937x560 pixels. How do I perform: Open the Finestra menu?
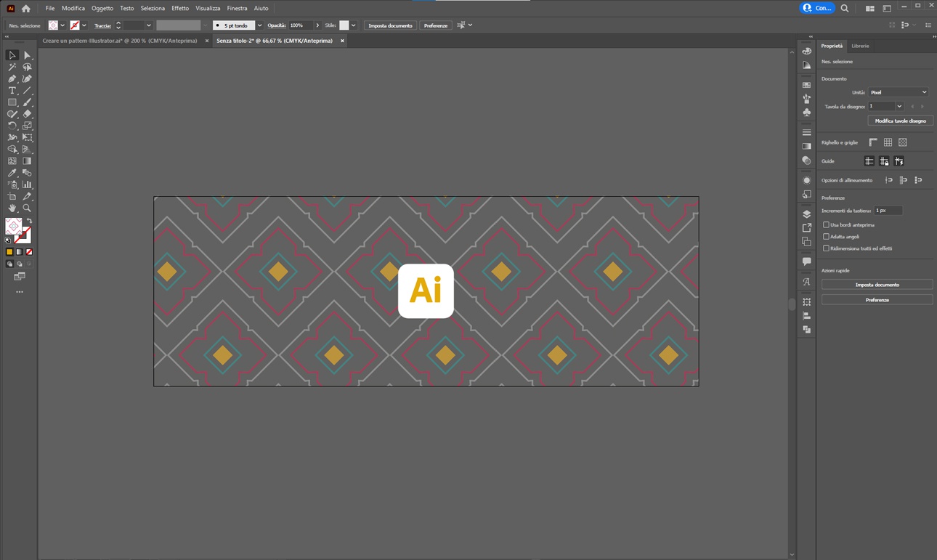(x=237, y=8)
